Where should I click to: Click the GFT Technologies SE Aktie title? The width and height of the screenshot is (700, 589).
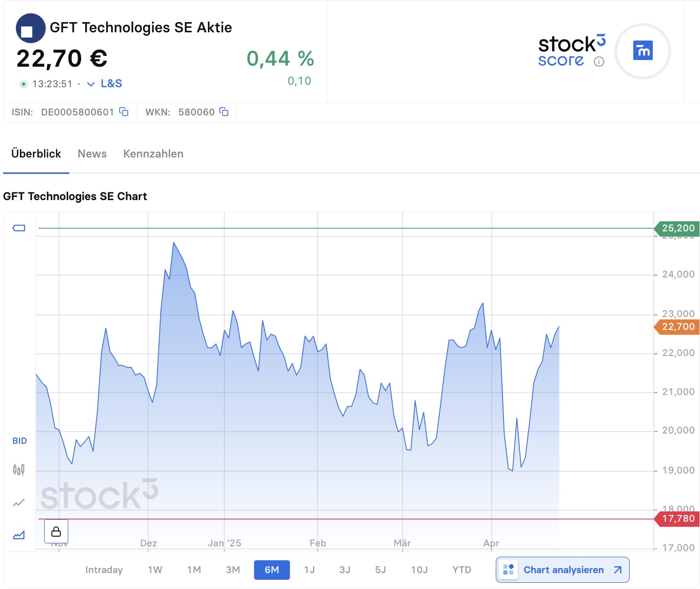[x=141, y=28]
